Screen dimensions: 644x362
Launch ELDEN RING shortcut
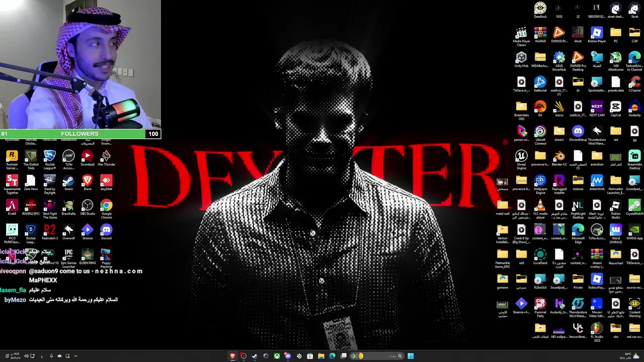click(88, 256)
